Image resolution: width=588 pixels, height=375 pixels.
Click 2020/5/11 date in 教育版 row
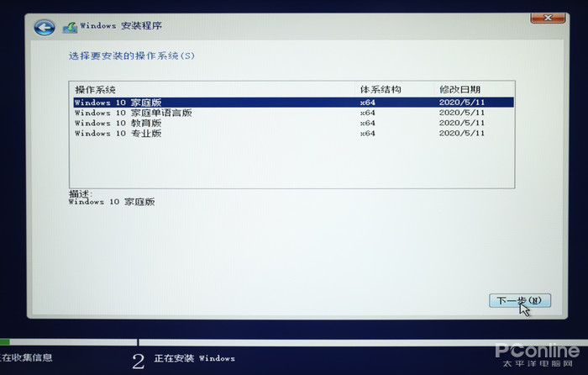pos(462,123)
